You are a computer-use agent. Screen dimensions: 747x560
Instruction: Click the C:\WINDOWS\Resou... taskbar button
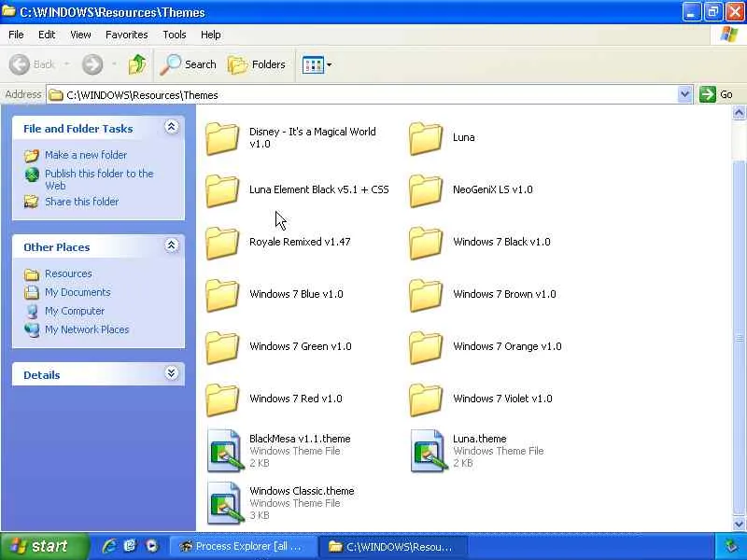(x=393, y=546)
